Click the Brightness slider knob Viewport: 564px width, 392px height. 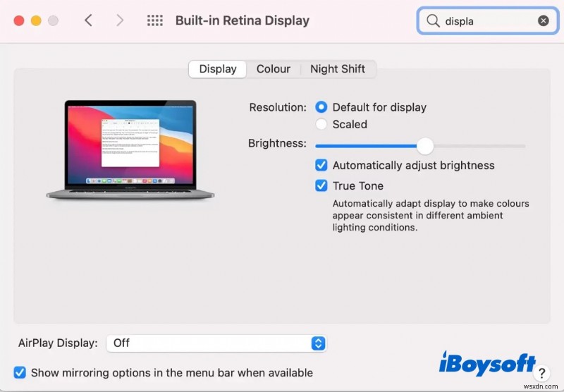425,146
